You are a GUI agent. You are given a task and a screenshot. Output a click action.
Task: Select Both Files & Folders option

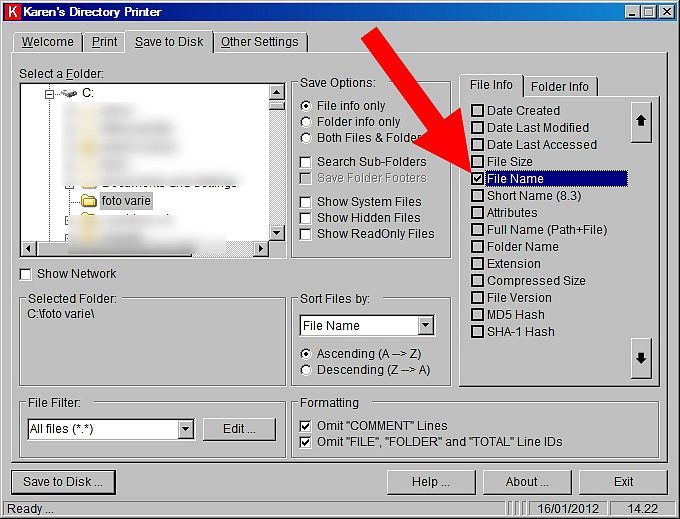click(306, 138)
